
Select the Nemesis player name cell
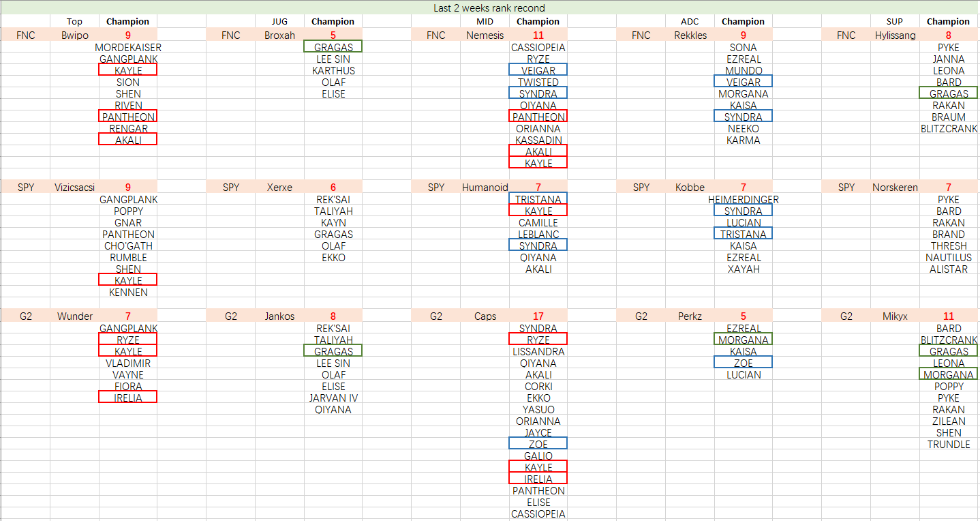[x=485, y=35]
